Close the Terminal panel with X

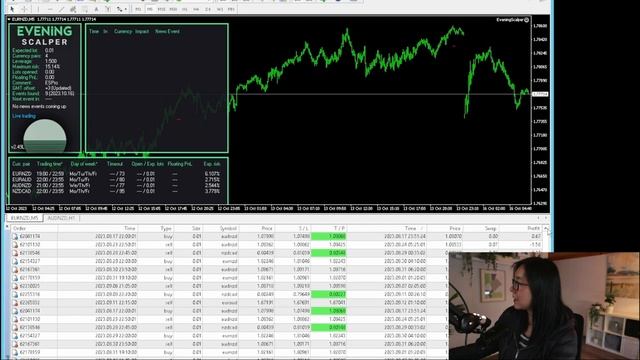coord(7,227)
